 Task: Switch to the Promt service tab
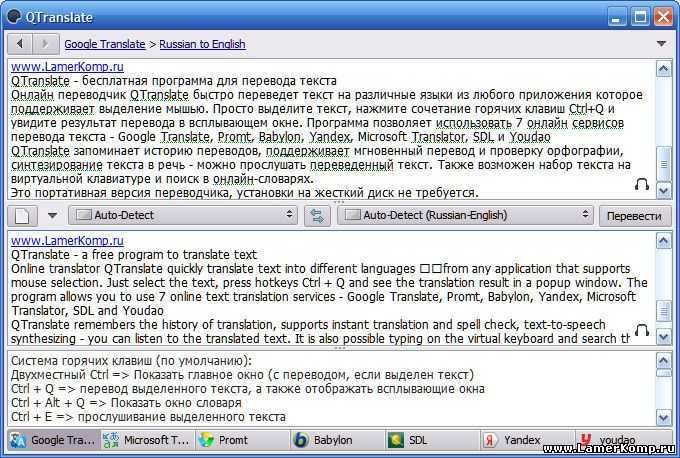pos(242,440)
